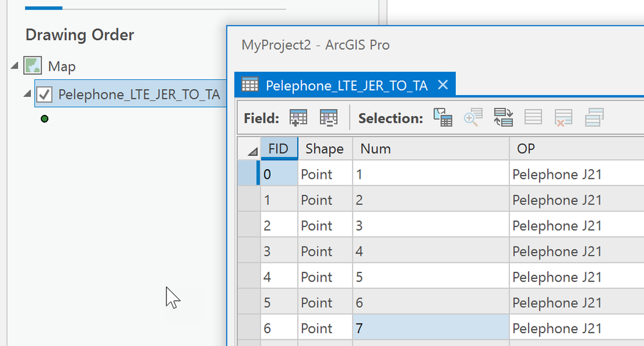This screenshot has height=346, width=644.
Task: Click the Calculate Field icon
Action: coord(329,117)
